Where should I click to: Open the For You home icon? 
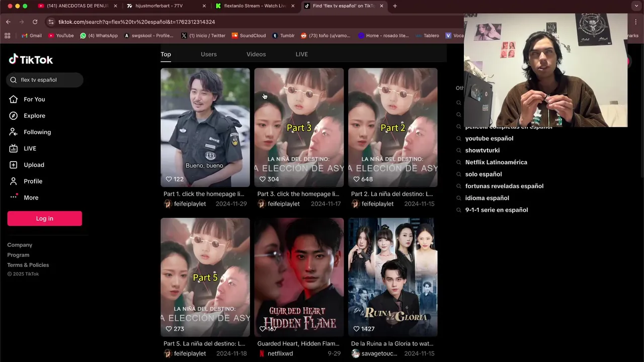tap(14, 99)
